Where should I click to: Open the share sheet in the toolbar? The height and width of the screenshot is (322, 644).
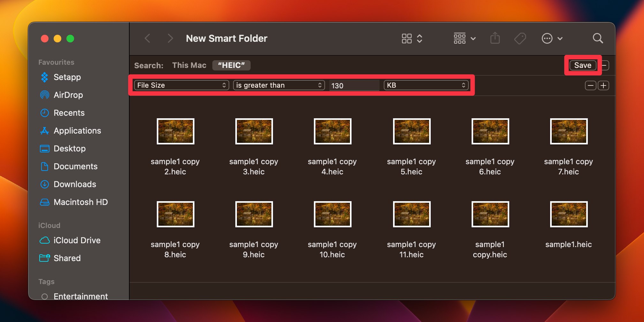[495, 38]
